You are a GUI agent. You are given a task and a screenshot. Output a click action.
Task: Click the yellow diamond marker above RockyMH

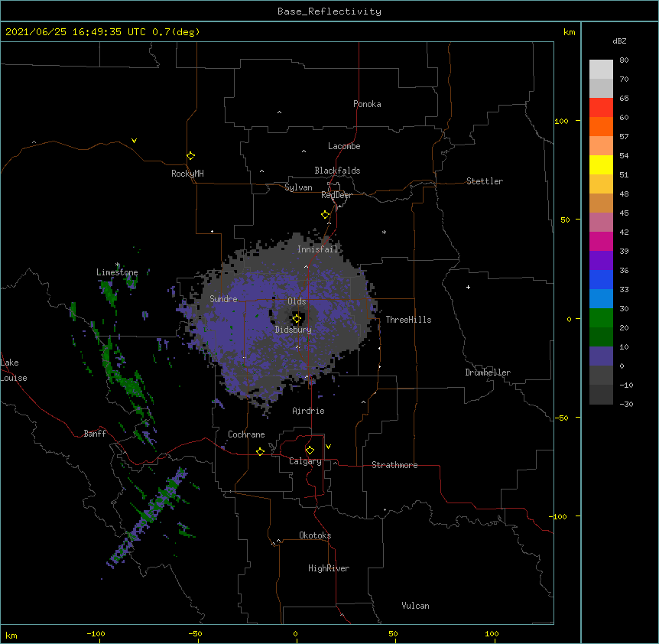coord(190,156)
